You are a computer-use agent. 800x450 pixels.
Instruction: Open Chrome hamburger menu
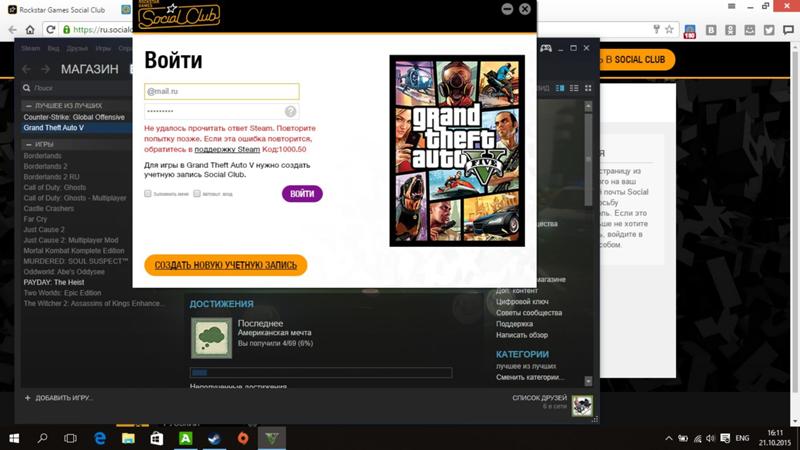click(x=731, y=6)
